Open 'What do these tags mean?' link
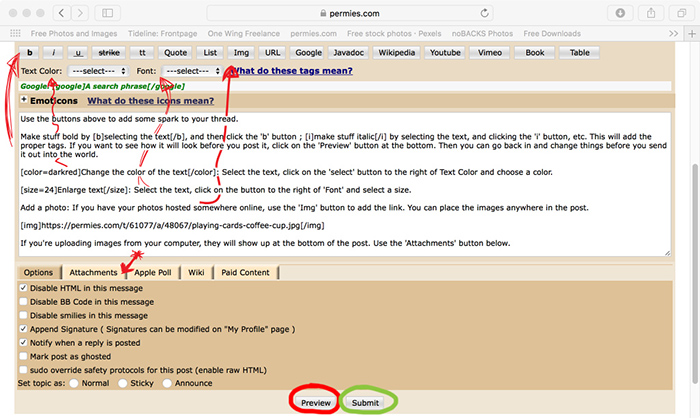 (292, 72)
